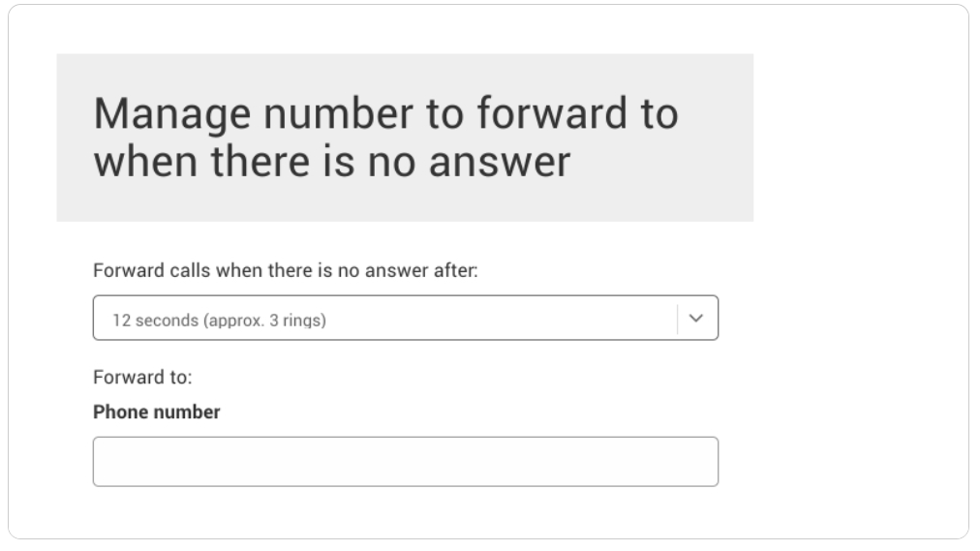The image size is (980, 551).
Task: Click the vertical divider beside the dropdown chevron
Action: [677, 319]
